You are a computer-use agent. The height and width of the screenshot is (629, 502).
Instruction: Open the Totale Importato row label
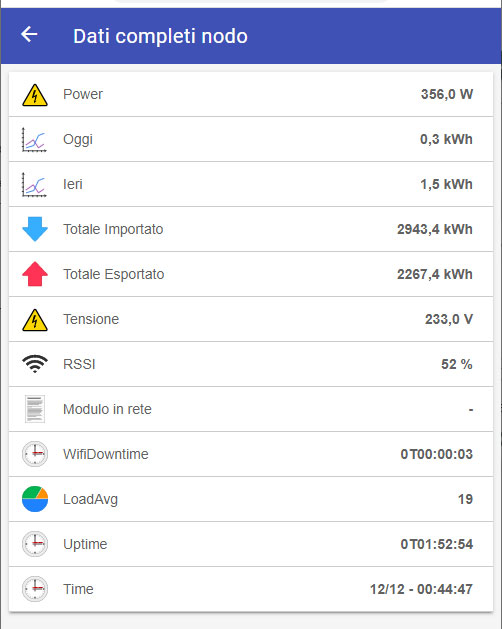point(113,229)
